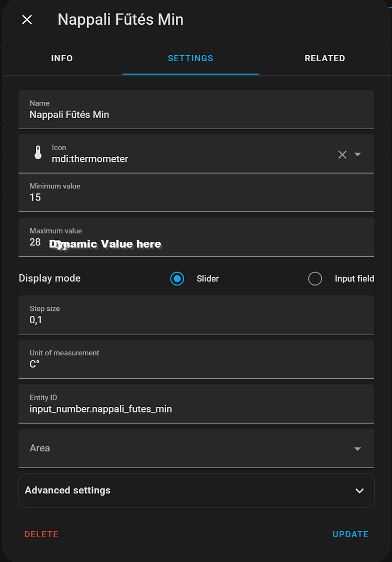Clear the mdi:thermometer icon selection
The width and height of the screenshot is (392, 562).
(x=342, y=154)
